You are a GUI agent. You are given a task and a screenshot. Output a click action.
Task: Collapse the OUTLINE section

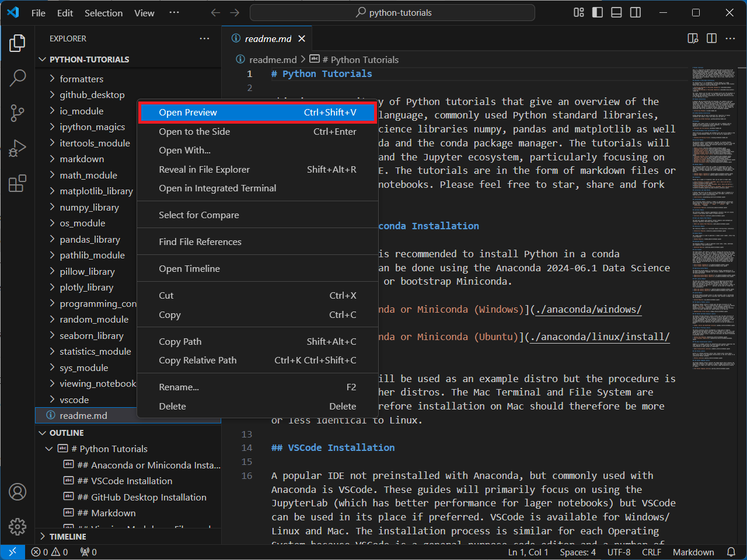coord(67,433)
